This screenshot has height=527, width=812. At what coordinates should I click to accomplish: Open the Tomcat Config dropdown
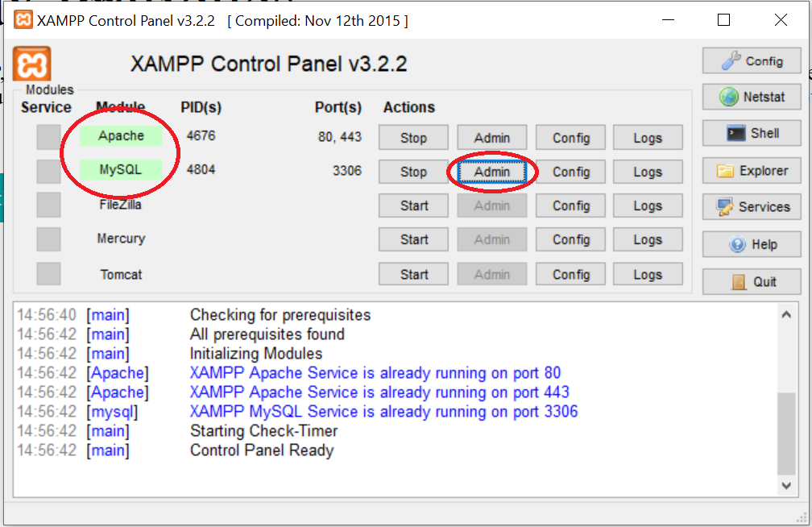[x=570, y=275]
